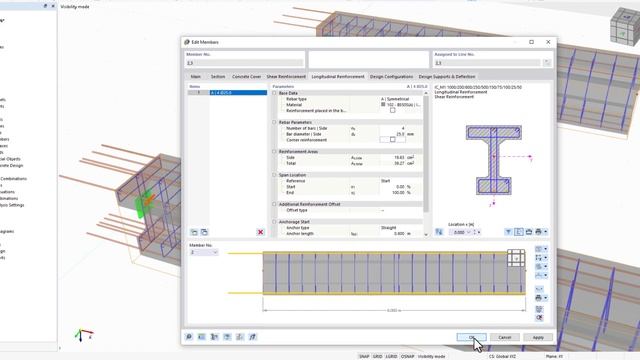Click the Location x stepper arrows
The image size is (640, 360).
[474, 232]
